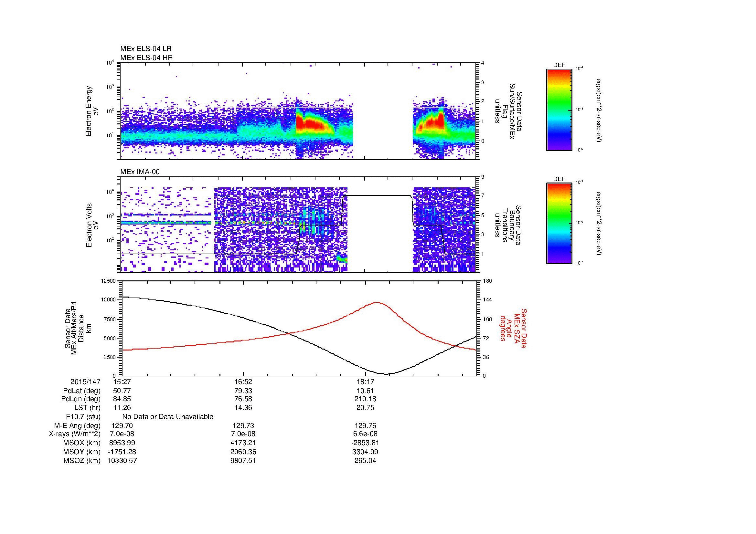Click the time tick label '18:17'
This screenshot has height=534, width=756.
(x=365, y=382)
